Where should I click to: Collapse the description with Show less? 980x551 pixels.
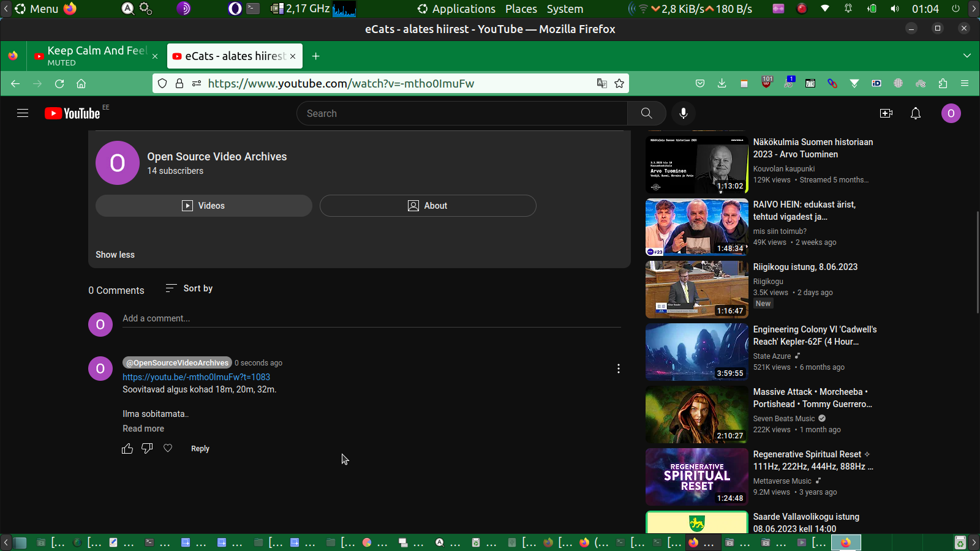(115, 255)
